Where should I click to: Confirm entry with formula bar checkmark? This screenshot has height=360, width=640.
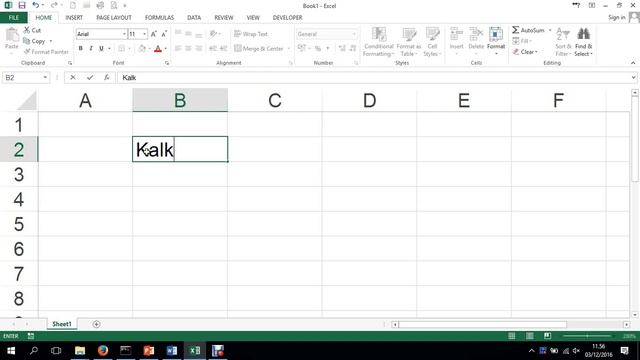[x=90, y=78]
